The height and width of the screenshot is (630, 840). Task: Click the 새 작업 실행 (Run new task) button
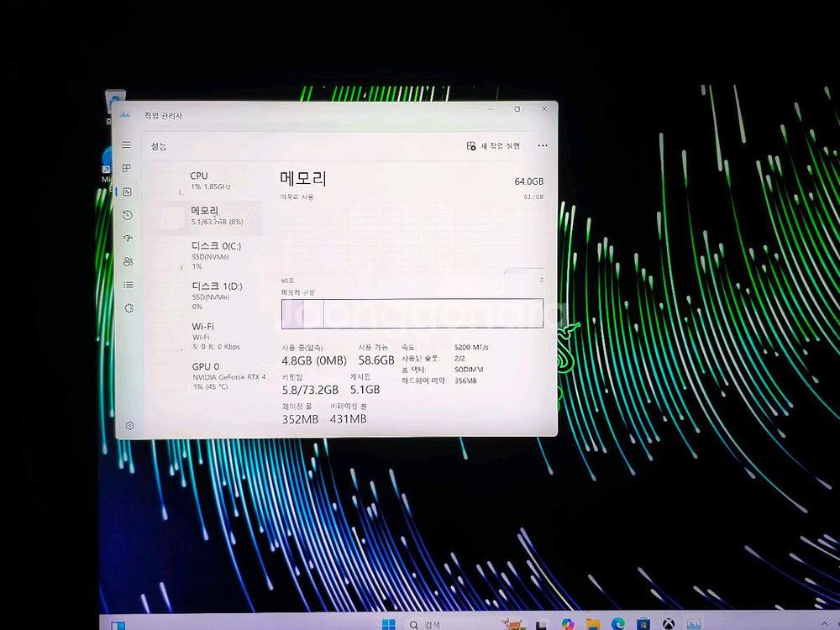[493, 145]
